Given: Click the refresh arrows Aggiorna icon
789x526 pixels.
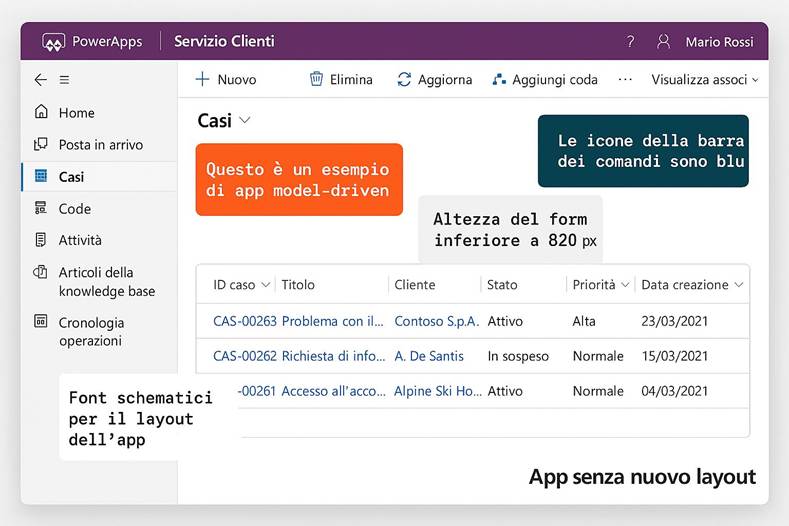Looking at the screenshot, I should click(404, 79).
